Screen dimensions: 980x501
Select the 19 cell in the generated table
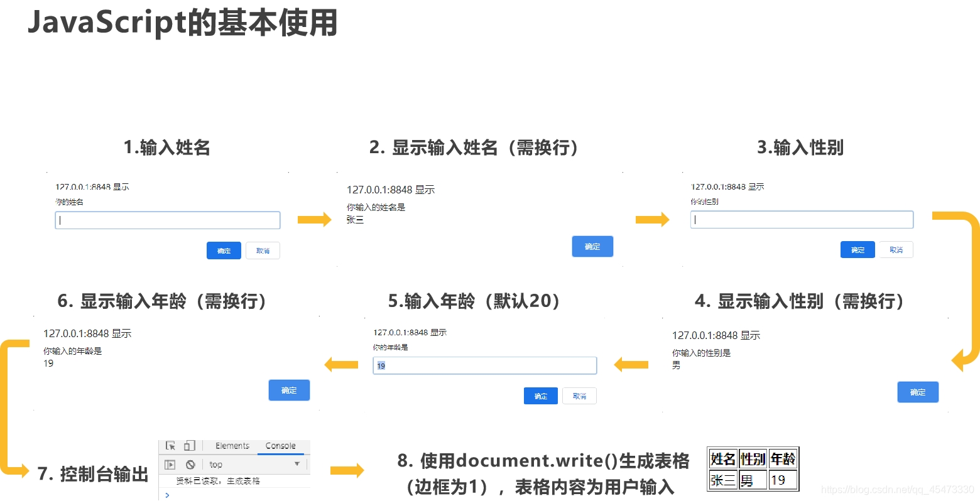(x=783, y=480)
